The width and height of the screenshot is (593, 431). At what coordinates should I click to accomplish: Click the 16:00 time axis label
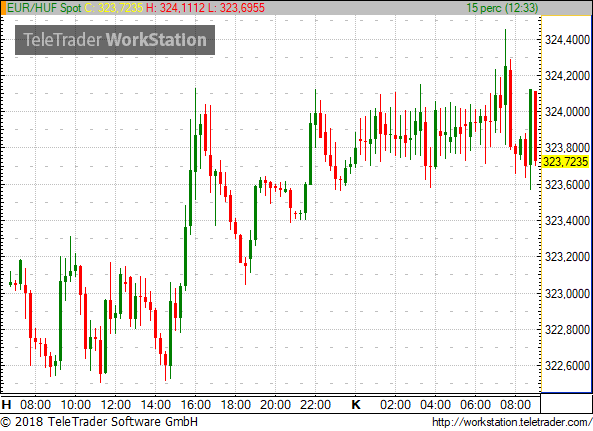pos(196,405)
